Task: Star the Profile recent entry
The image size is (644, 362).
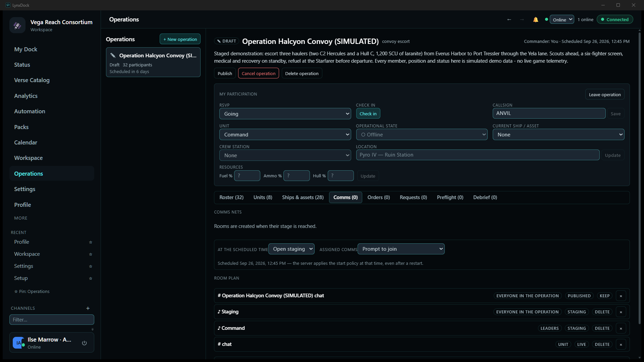Action: coord(91,242)
